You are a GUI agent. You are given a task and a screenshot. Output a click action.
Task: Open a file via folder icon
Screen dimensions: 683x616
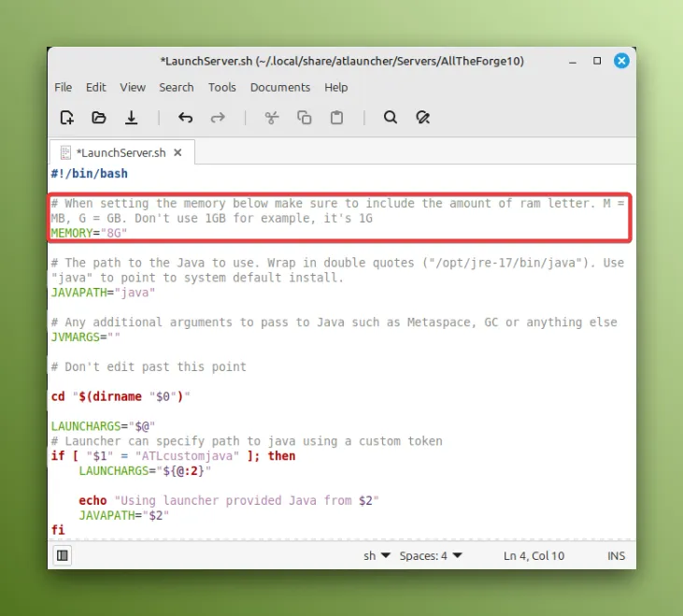(x=99, y=118)
